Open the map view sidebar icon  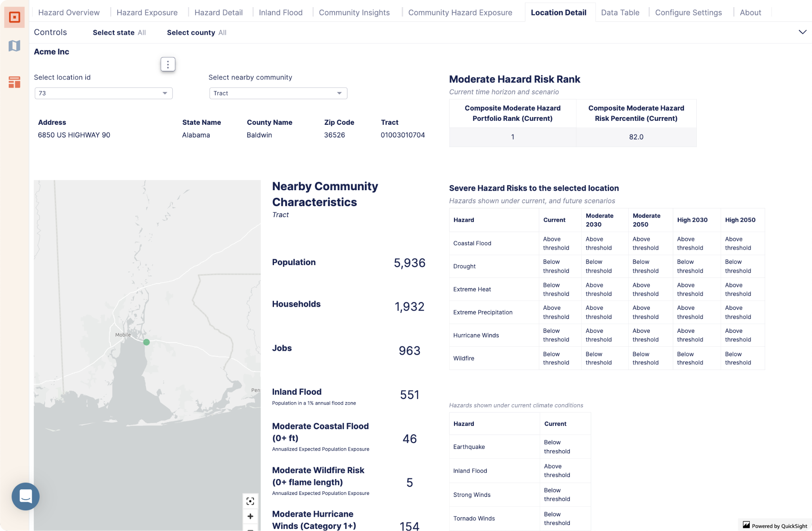pyautogui.click(x=14, y=46)
